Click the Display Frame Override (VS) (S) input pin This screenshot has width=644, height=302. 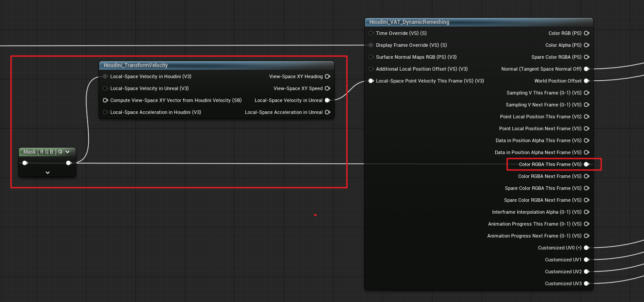tap(371, 45)
